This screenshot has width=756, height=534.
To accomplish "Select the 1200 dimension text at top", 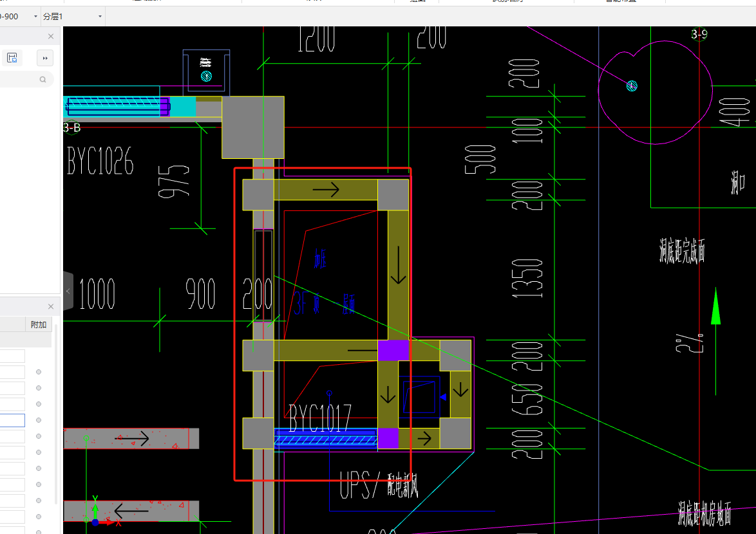I will 316,39.
